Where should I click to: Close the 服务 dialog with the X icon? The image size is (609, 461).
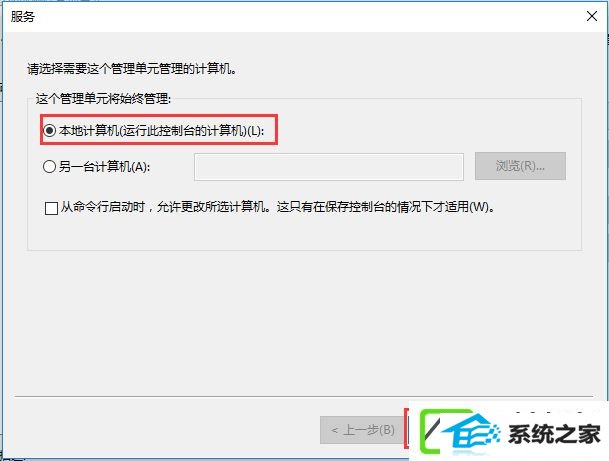[592, 16]
